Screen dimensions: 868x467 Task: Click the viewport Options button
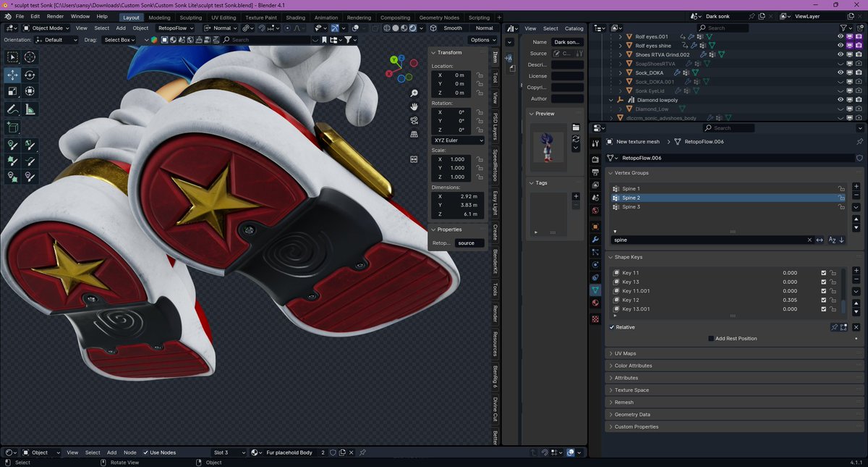point(482,40)
